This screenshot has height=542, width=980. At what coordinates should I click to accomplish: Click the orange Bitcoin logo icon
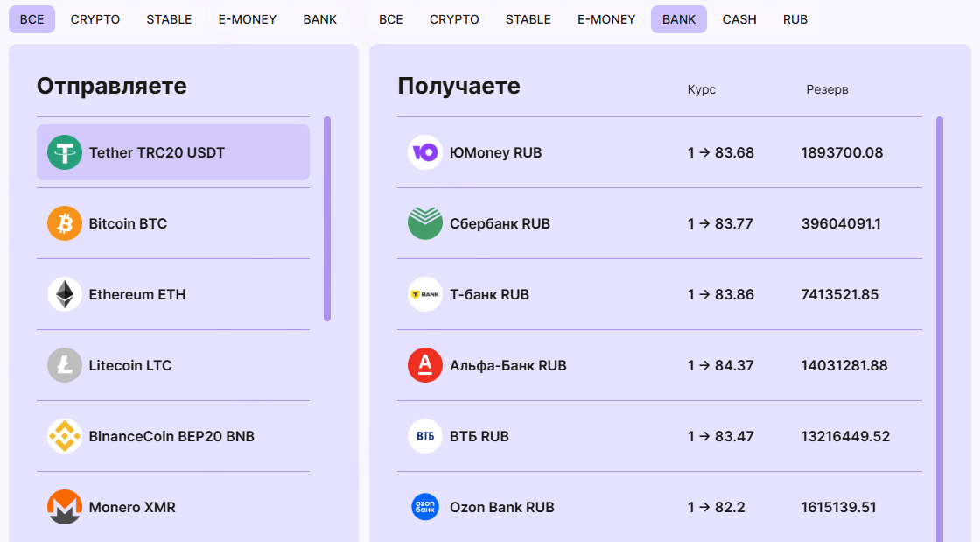[x=65, y=223]
